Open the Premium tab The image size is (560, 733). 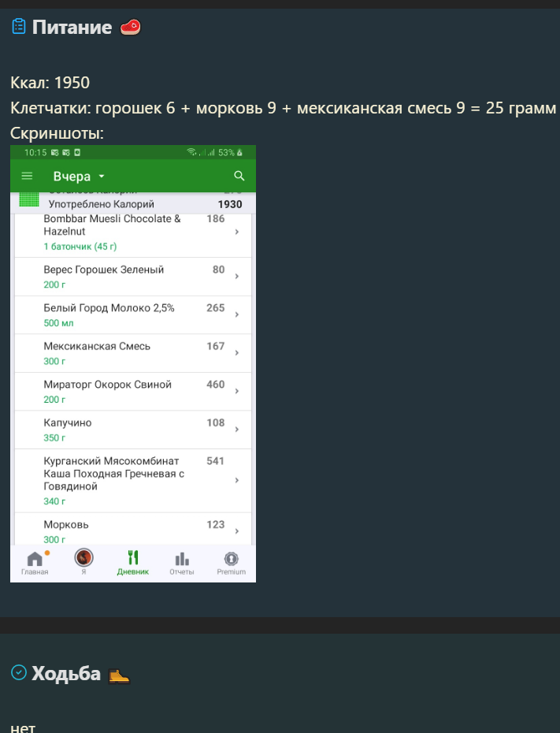[232, 564]
